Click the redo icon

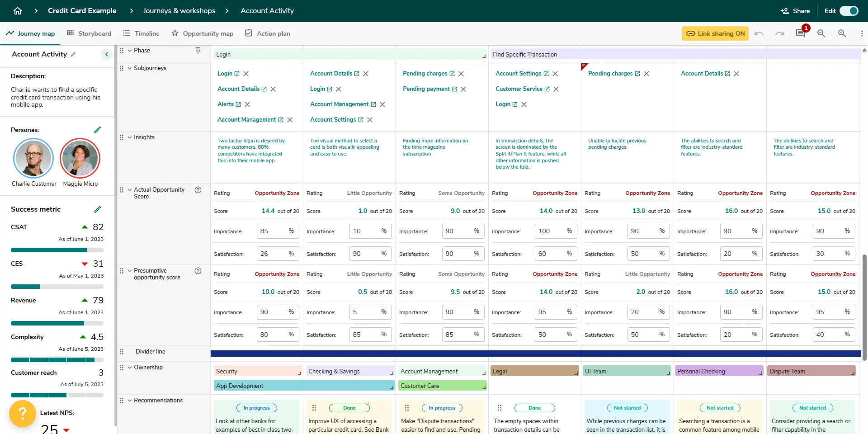pos(780,33)
